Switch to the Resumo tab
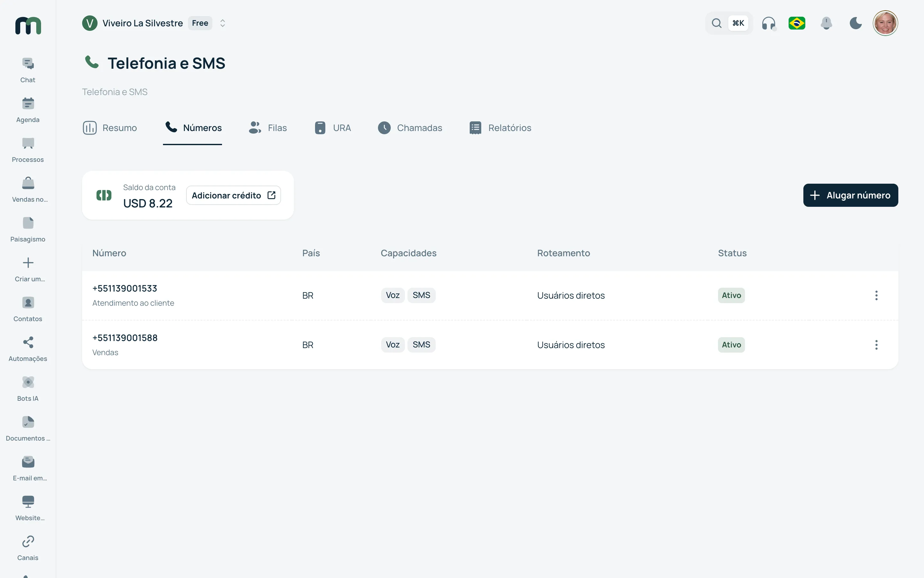924x578 pixels. pos(110,128)
